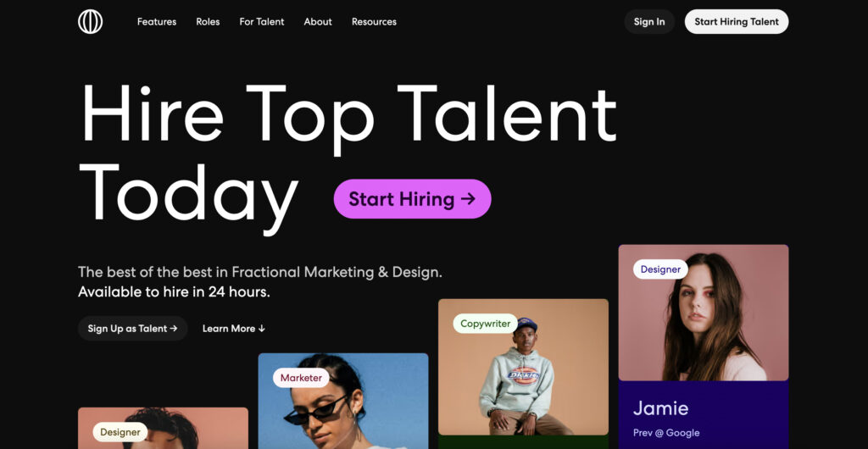Select the Marketer tag badge
Screen dimensions: 868x449
[x=301, y=378]
